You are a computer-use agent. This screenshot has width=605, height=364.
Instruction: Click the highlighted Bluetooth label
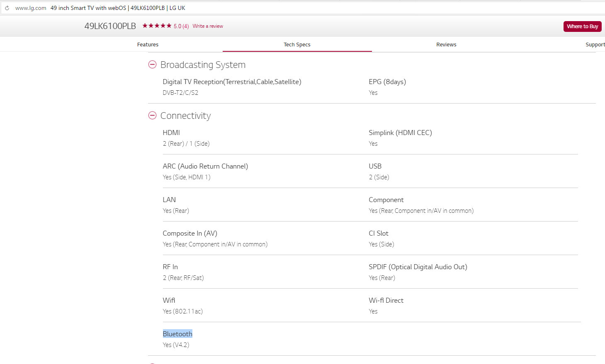[x=177, y=334]
